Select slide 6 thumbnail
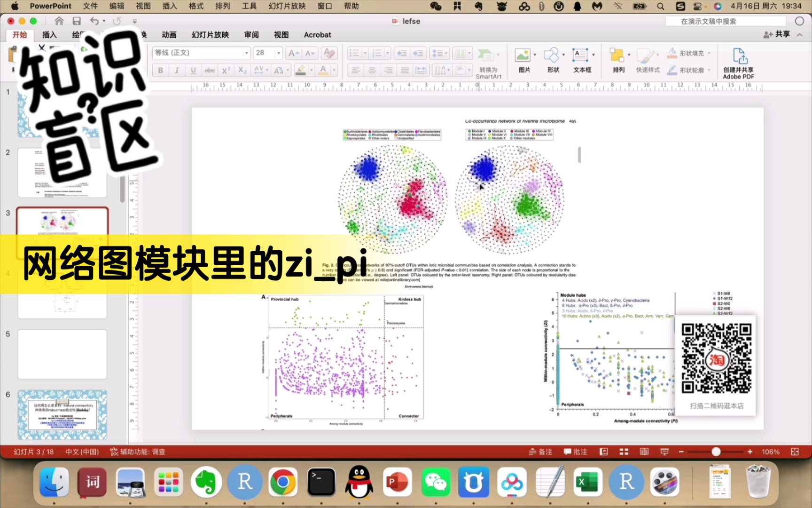 (62, 414)
